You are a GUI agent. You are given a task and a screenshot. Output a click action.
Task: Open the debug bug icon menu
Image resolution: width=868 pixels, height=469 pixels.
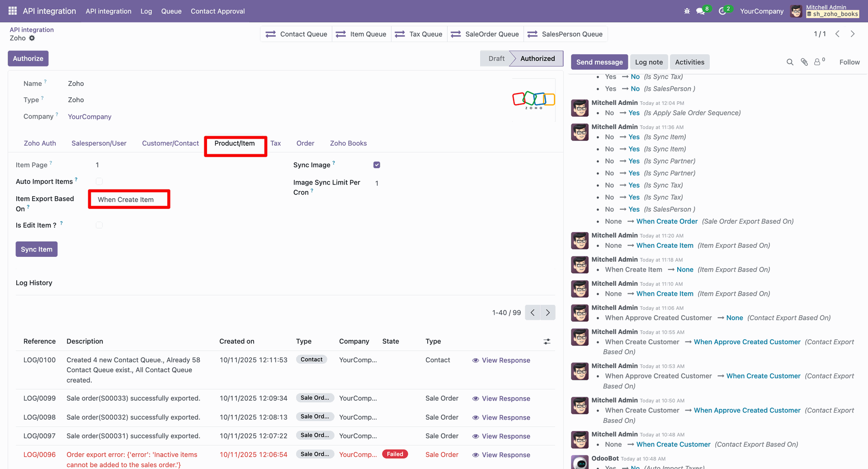pos(687,11)
